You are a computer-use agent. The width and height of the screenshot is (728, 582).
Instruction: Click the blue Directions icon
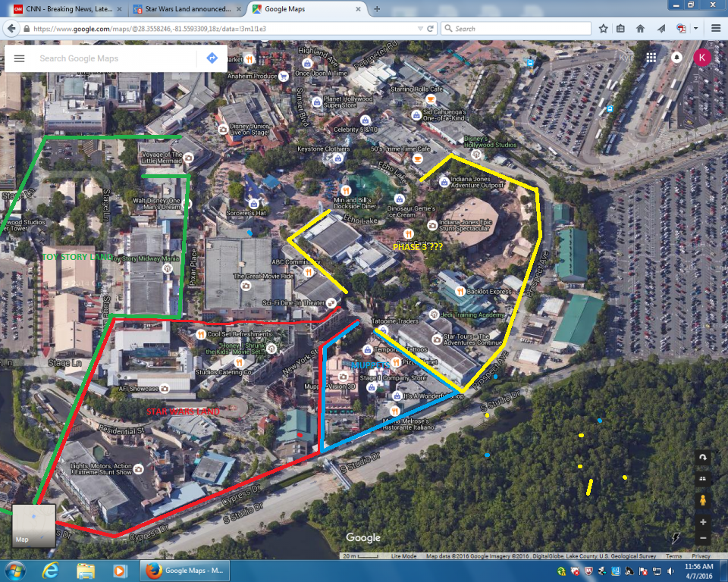pyautogui.click(x=212, y=58)
